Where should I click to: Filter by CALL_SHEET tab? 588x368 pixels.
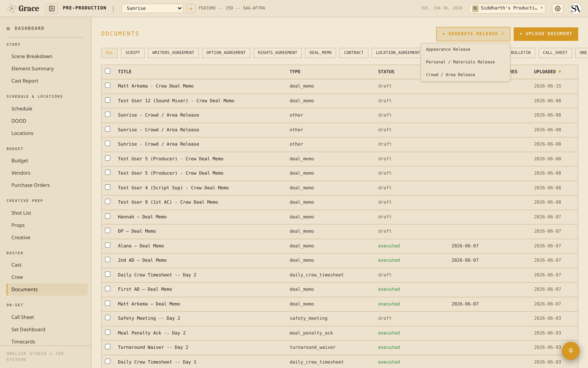point(555,53)
